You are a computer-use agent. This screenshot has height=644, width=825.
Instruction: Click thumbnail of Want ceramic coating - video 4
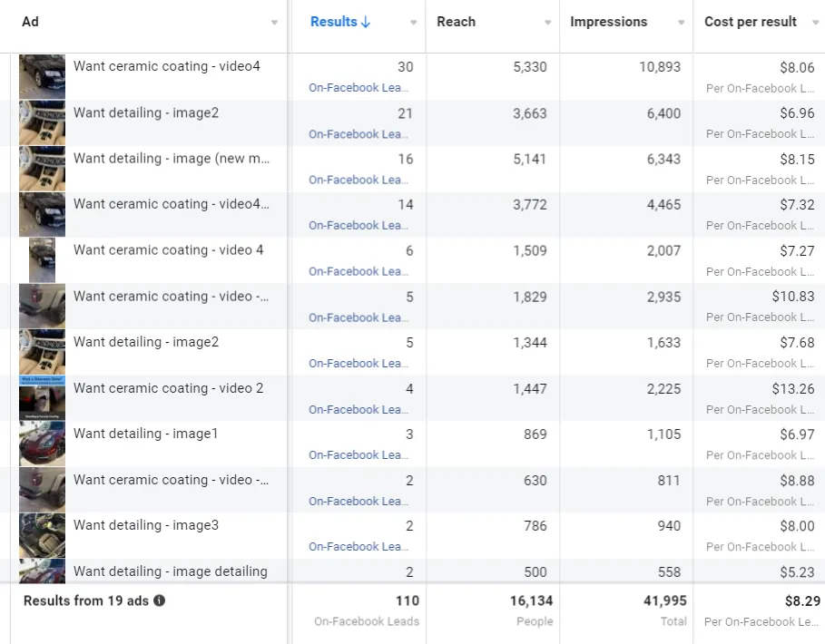[43, 259]
